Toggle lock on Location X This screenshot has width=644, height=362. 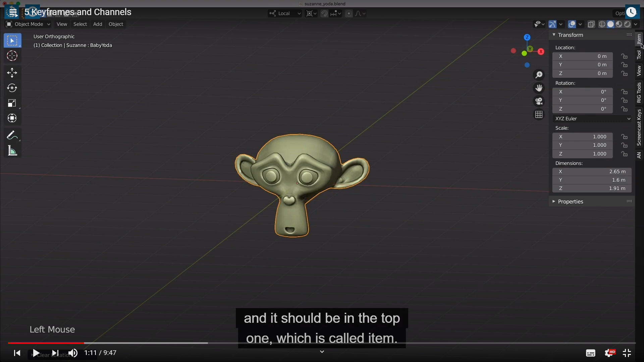tap(624, 56)
